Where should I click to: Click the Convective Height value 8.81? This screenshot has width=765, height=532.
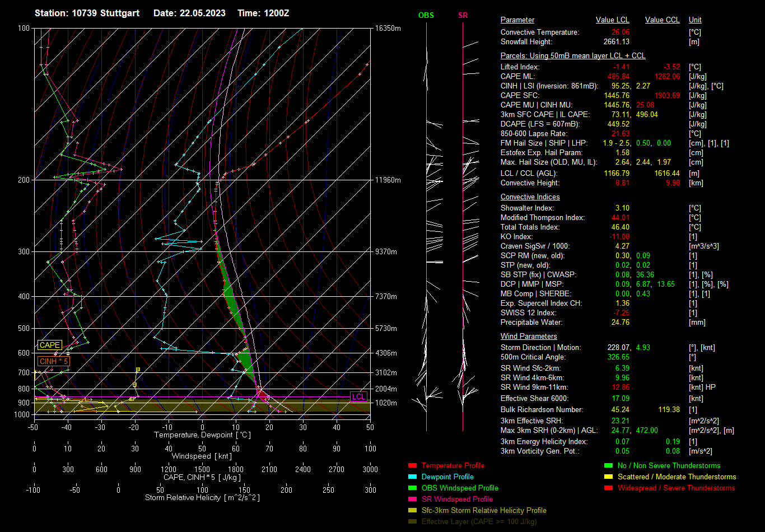(622, 183)
